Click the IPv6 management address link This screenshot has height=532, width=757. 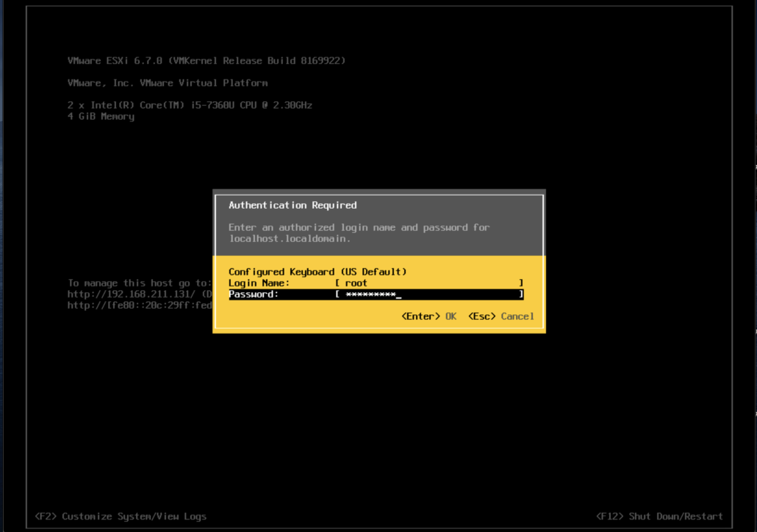click(x=140, y=304)
